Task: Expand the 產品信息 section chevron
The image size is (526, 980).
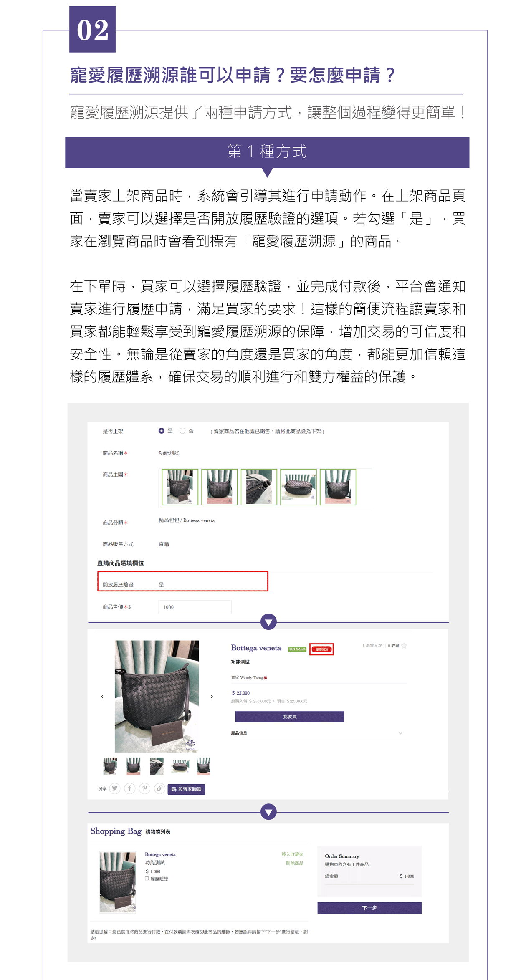Action: point(400,733)
